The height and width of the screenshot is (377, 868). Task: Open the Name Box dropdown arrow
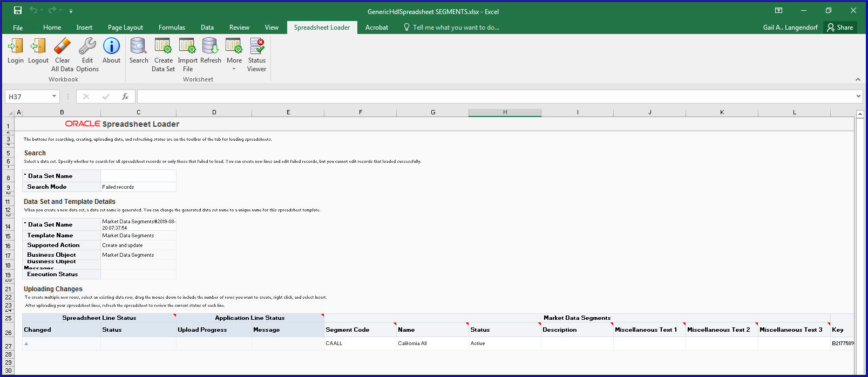point(54,97)
